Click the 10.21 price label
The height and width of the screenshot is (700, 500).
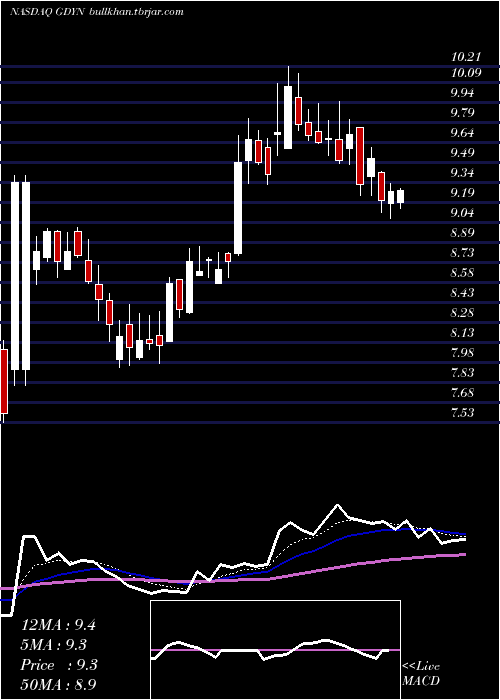pyautogui.click(x=466, y=57)
